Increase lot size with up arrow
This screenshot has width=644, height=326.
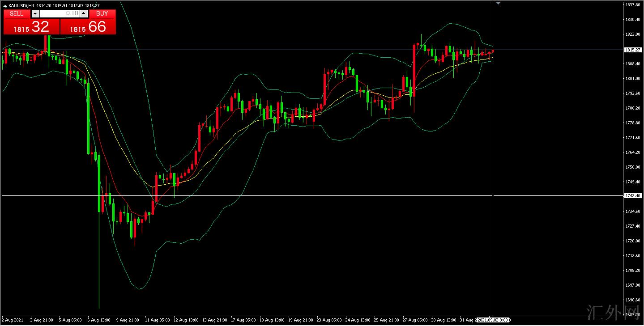click(x=84, y=14)
